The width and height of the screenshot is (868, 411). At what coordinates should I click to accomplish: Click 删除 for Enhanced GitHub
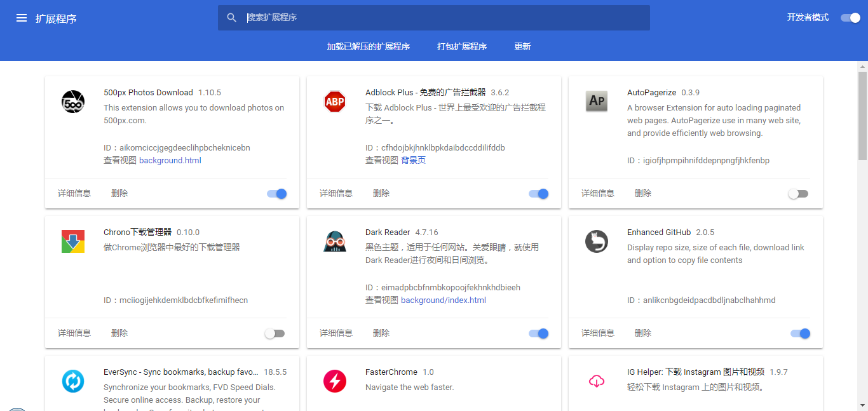[x=643, y=333]
